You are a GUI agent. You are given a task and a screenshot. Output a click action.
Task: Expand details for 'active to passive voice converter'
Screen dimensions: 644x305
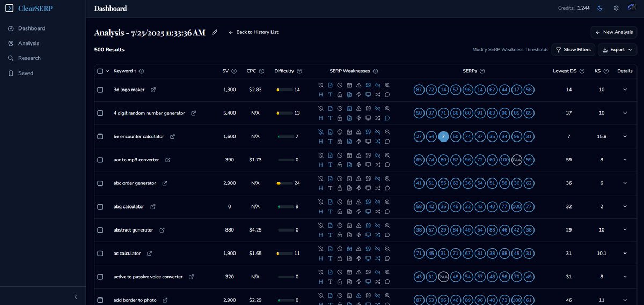[625, 277]
